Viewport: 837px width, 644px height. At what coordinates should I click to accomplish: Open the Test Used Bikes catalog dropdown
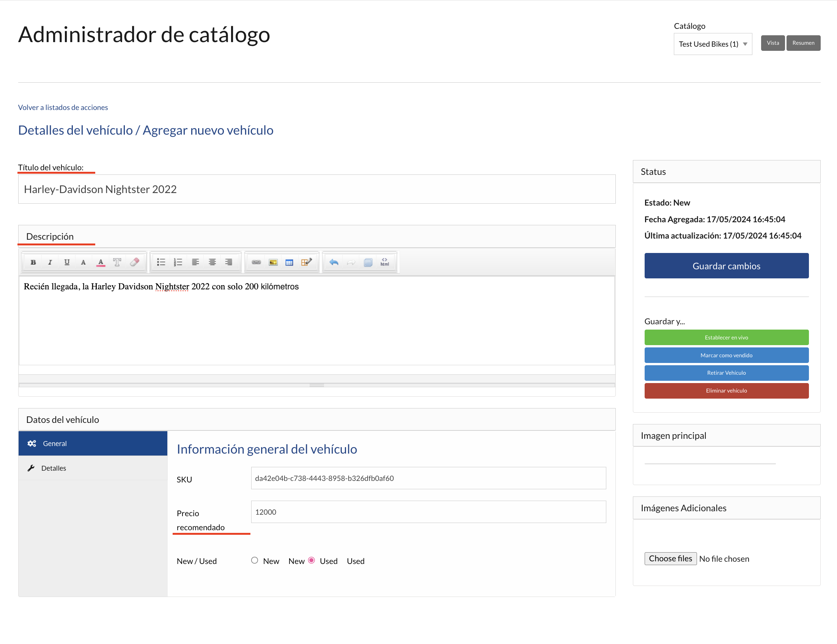pyautogui.click(x=713, y=44)
